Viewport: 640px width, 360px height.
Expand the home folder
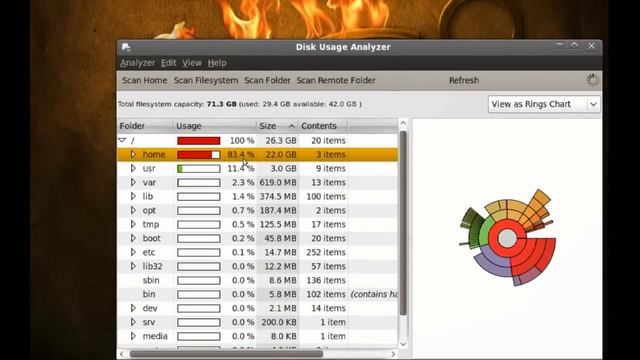point(133,154)
